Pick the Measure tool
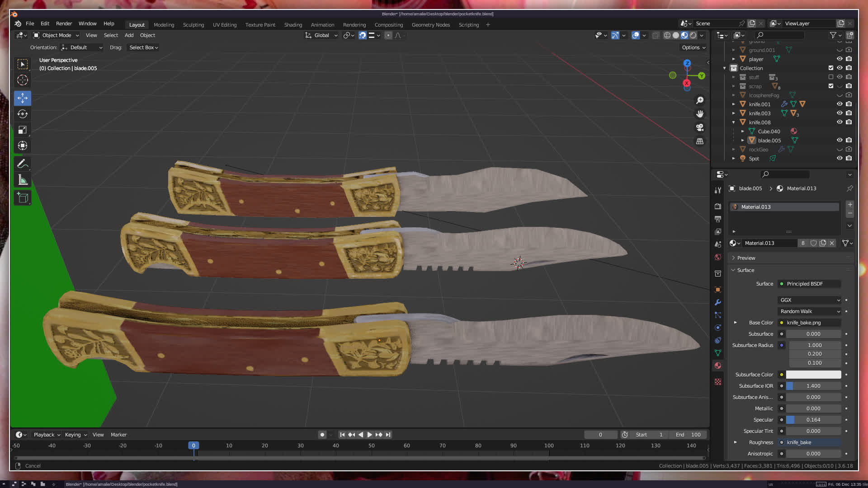 click(x=22, y=180)
